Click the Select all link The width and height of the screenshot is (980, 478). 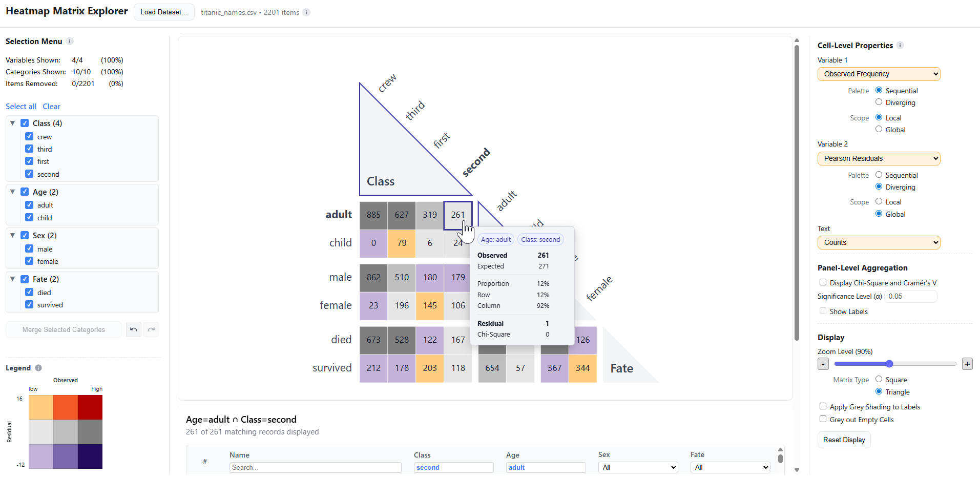21,107
